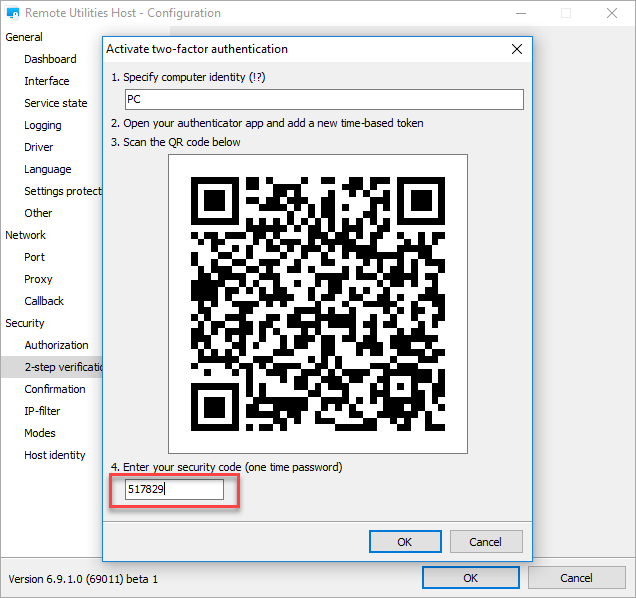Click the Remote Utilities Host title icon
The image size is (636, 598).
click(13, 13)
